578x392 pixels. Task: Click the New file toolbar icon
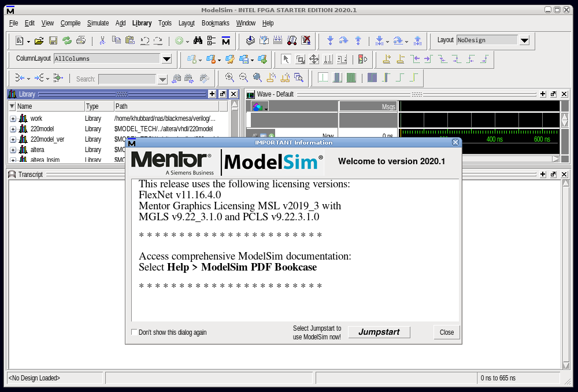pyautogui.click(x=19, y=40)
